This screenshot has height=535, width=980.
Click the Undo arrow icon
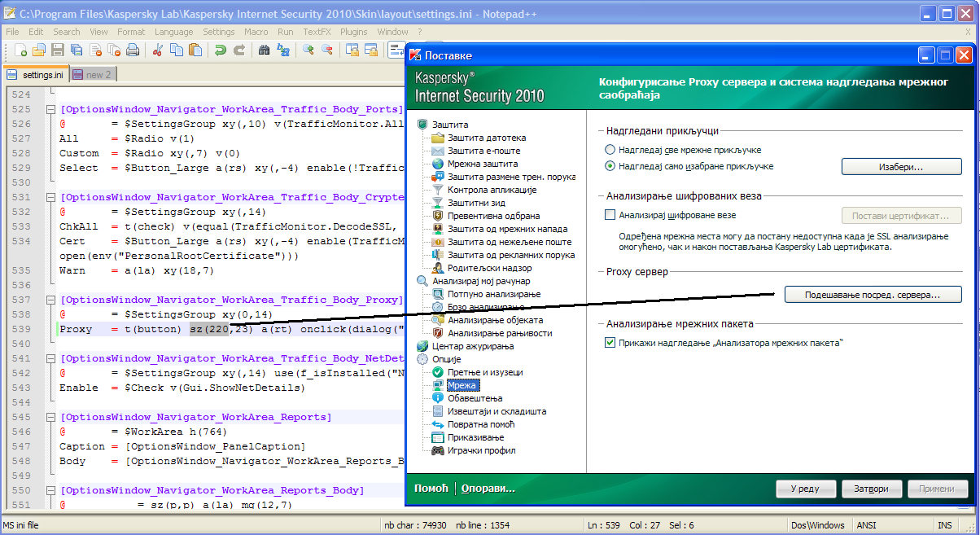coord(221,50)
